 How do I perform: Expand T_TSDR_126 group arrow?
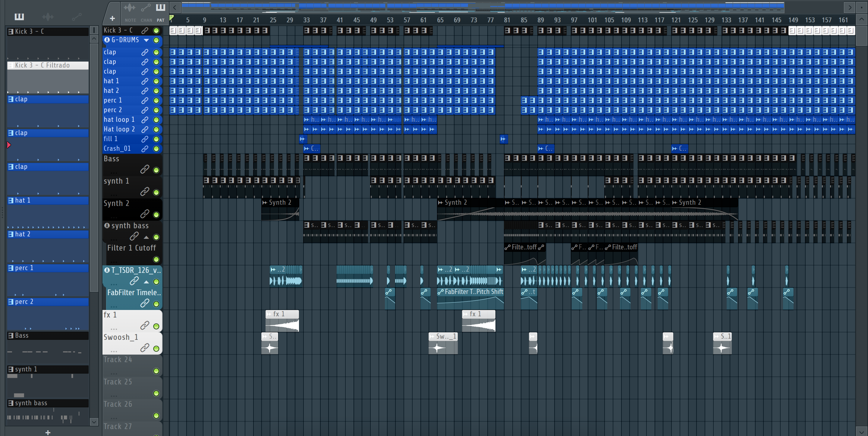pyautogui.click(x=146, y=282)
